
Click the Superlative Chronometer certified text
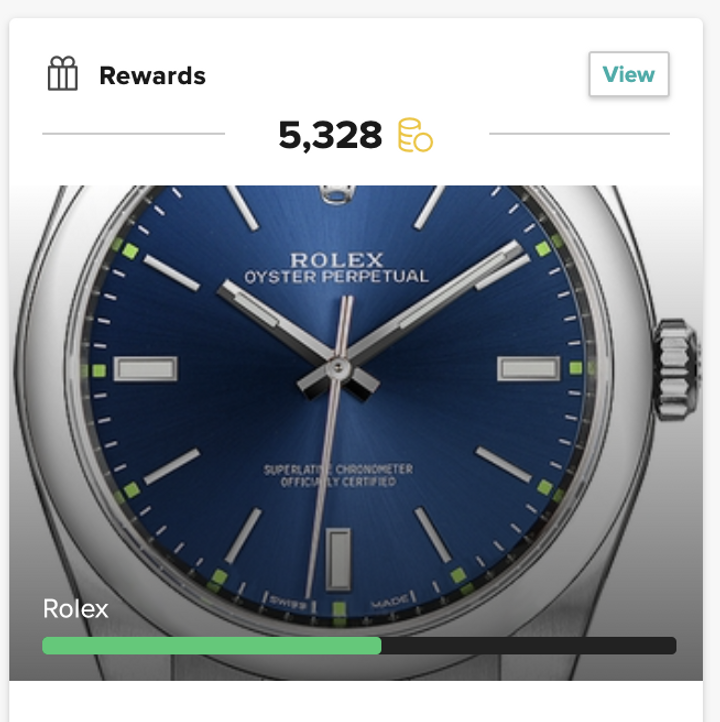click(x=338, y=476)
